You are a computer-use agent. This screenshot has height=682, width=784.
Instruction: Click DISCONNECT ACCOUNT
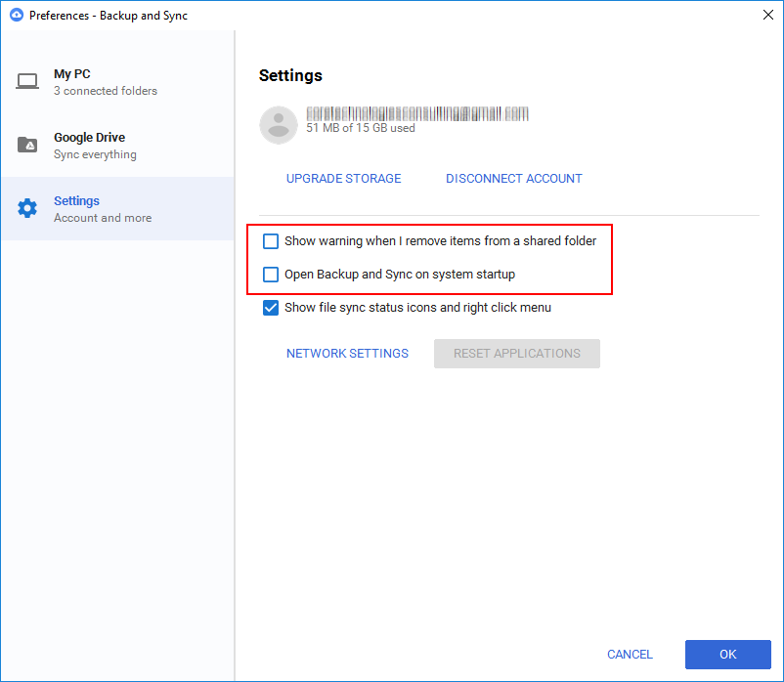(x=514, y=179)
